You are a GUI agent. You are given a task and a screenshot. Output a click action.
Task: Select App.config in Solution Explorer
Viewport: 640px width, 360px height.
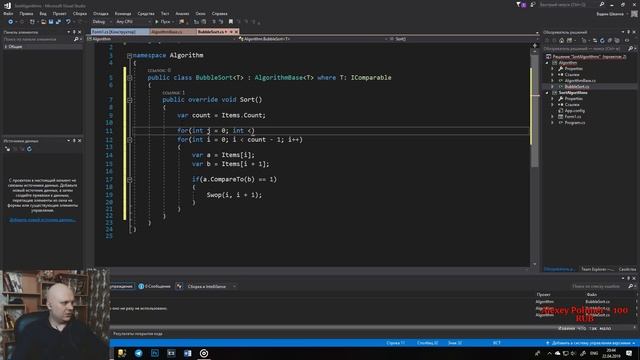(x=575, y=111)
